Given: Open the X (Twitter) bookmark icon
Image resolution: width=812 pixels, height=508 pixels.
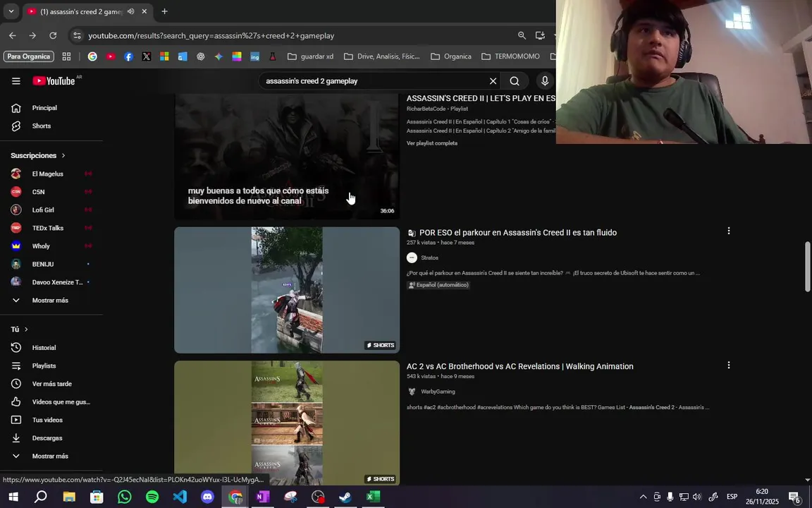Looking at the screenshot, I should click(147, 56).
